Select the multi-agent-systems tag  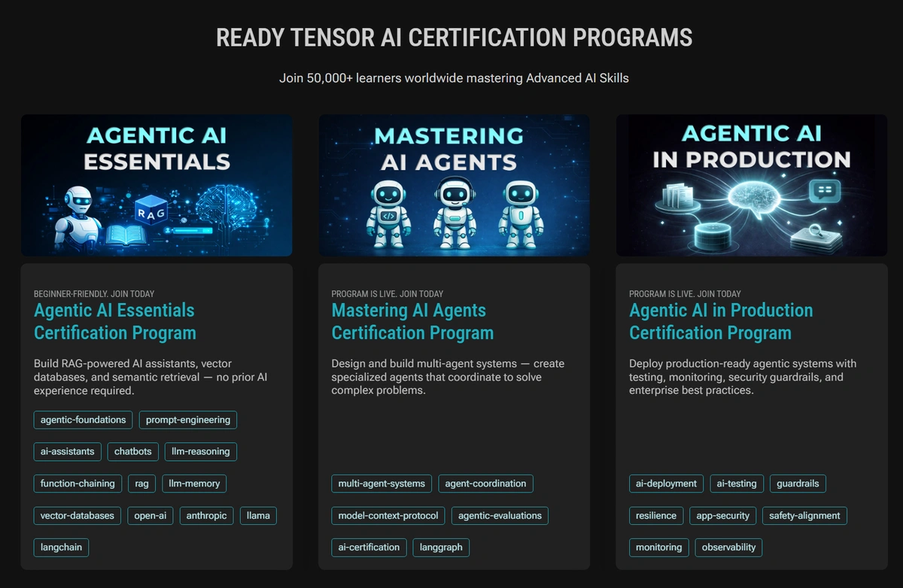[x=382, y=483]
